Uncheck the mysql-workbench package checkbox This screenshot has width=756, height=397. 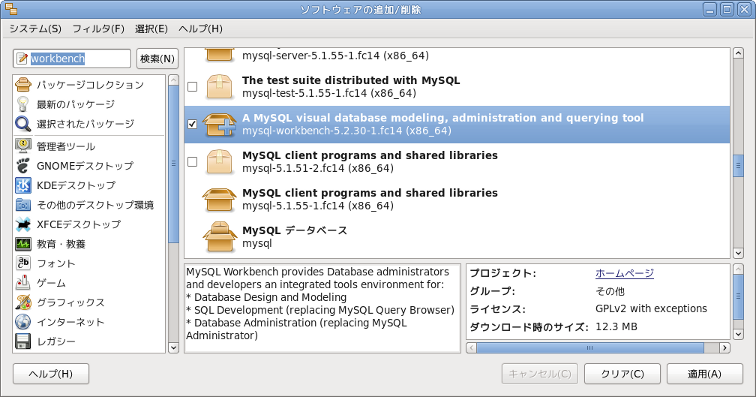[x=192, y=124]
